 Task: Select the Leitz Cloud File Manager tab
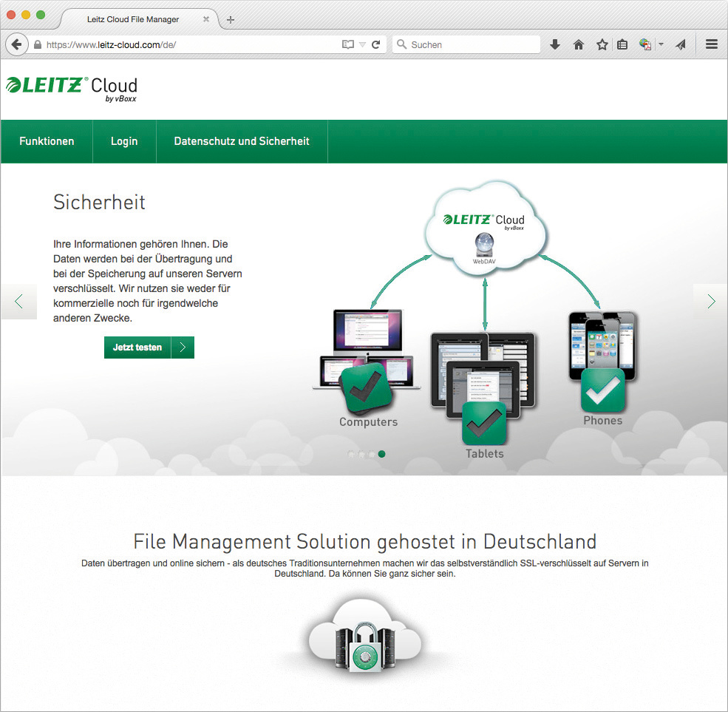(133, 19)
